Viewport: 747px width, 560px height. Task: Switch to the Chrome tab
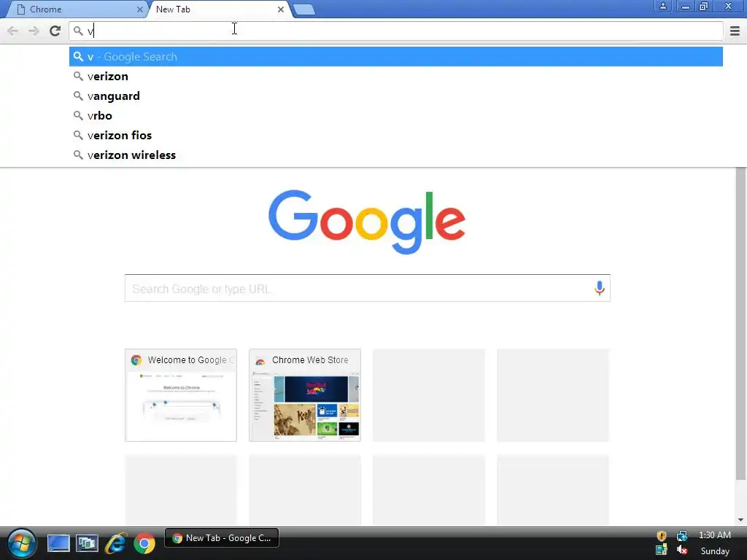click(79, 9)
